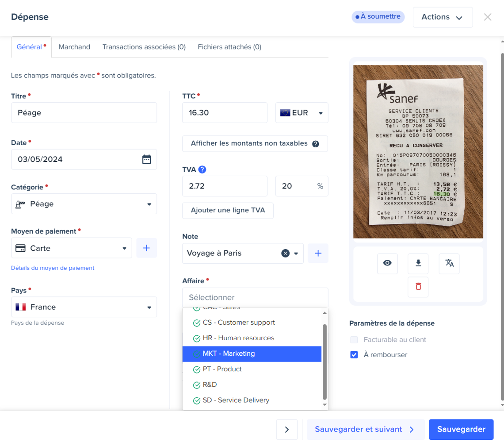The width and height of the screenshot is (504, 446).
Task: Click the sanef receipt thumbnail image
Action: tap(418, 151)
